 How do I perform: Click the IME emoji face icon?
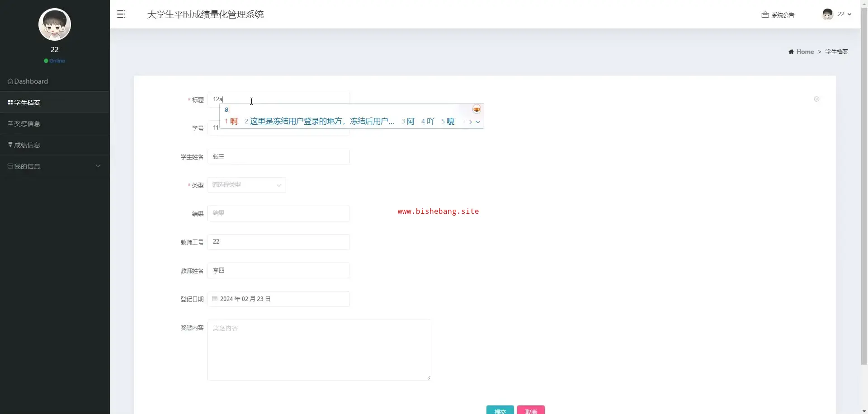476,109
